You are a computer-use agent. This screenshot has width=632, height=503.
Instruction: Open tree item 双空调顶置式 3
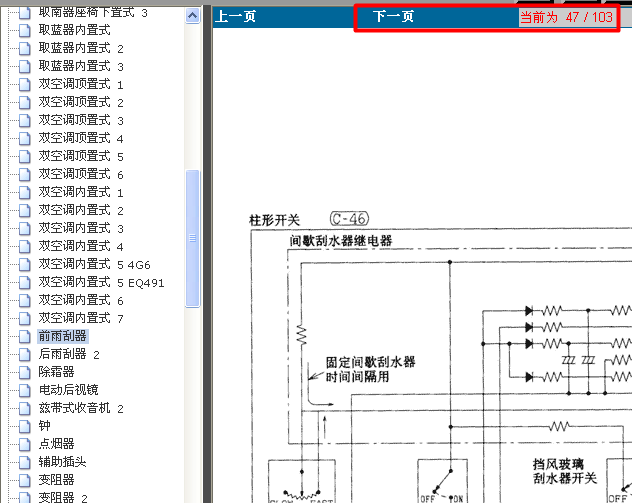(81, 120)
